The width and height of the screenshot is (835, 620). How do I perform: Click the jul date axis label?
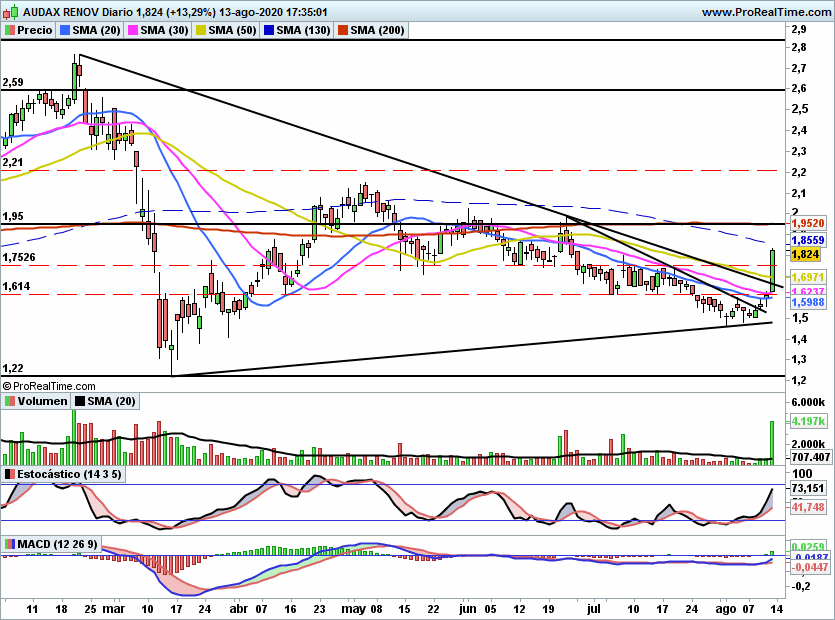594,609
